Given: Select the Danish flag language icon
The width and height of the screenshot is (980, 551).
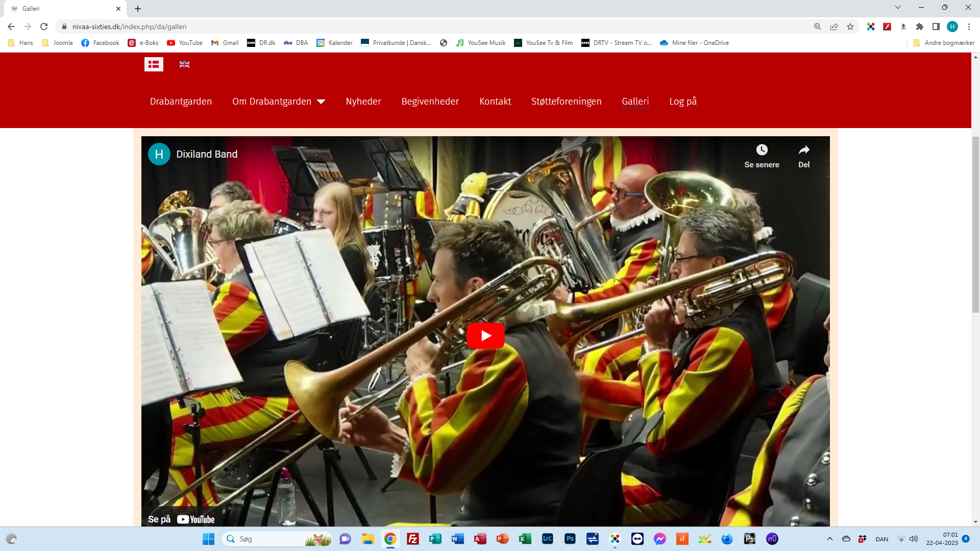Looking at the screenshot, I should point(154,64).
